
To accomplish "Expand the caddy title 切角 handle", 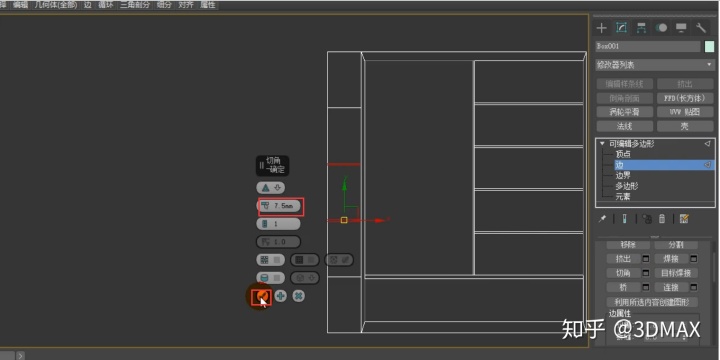I will (272, 165).
